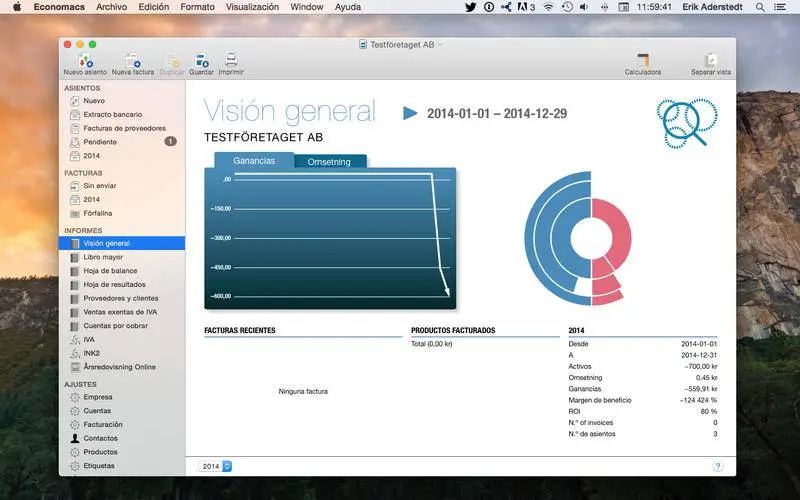Click the magnifier logo icon
Viewport: 800px width, 500px height.
click(x=687, y=123)
